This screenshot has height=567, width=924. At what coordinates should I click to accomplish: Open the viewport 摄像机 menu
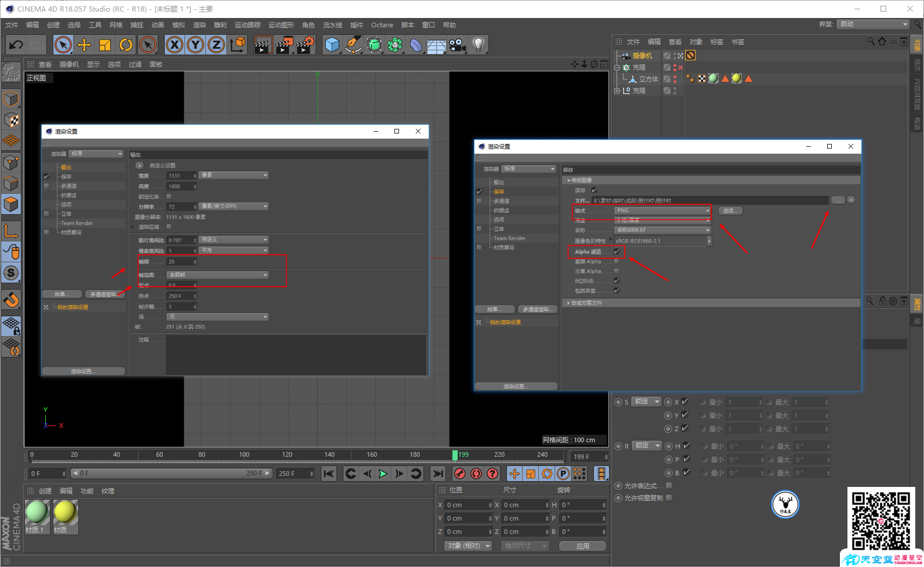69,64
